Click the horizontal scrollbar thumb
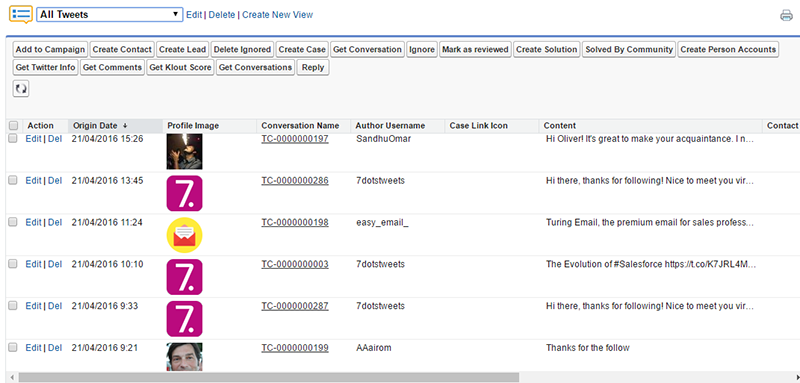Image resolution: width=800 pixels, height=383 pixels. (x=268, y=377)
